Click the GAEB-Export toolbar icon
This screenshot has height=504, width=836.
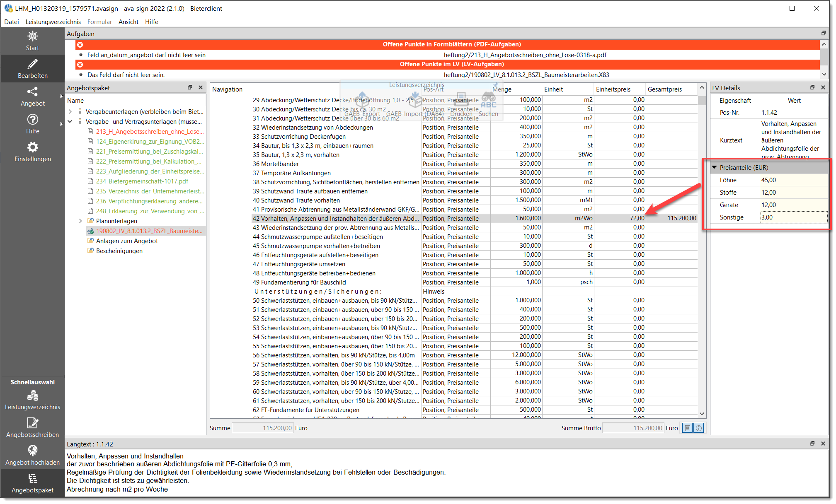point(362,104)
